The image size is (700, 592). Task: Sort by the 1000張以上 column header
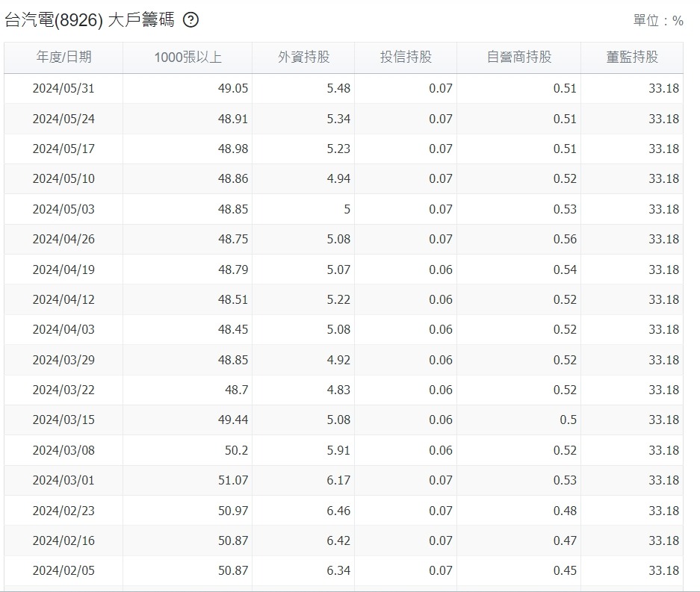(188, 57)
